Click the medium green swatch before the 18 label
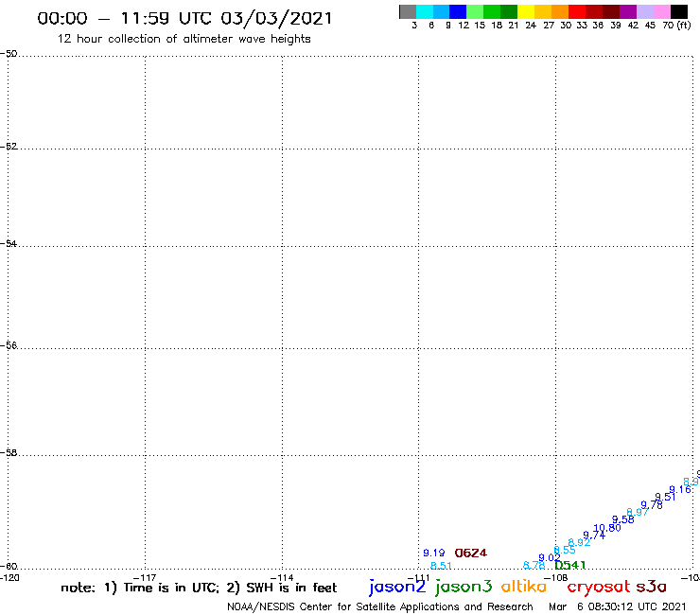Screen dimensions: 700x615 point(493,11)
